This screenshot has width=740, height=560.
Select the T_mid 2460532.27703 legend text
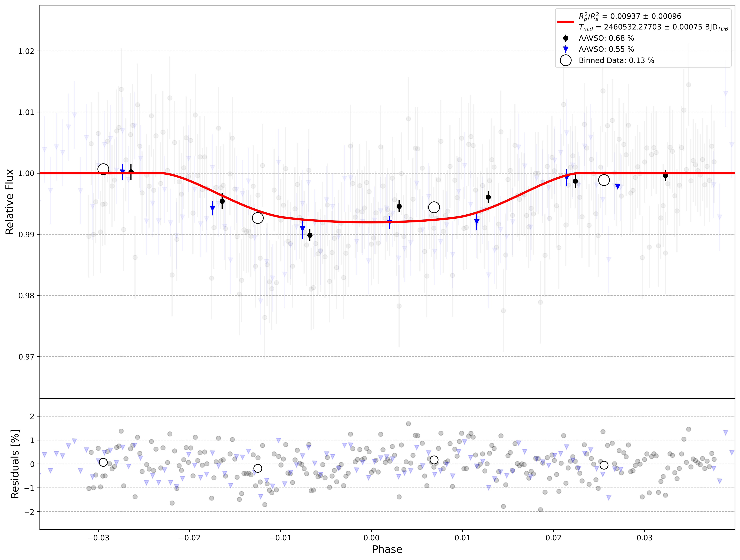[653, 27]
